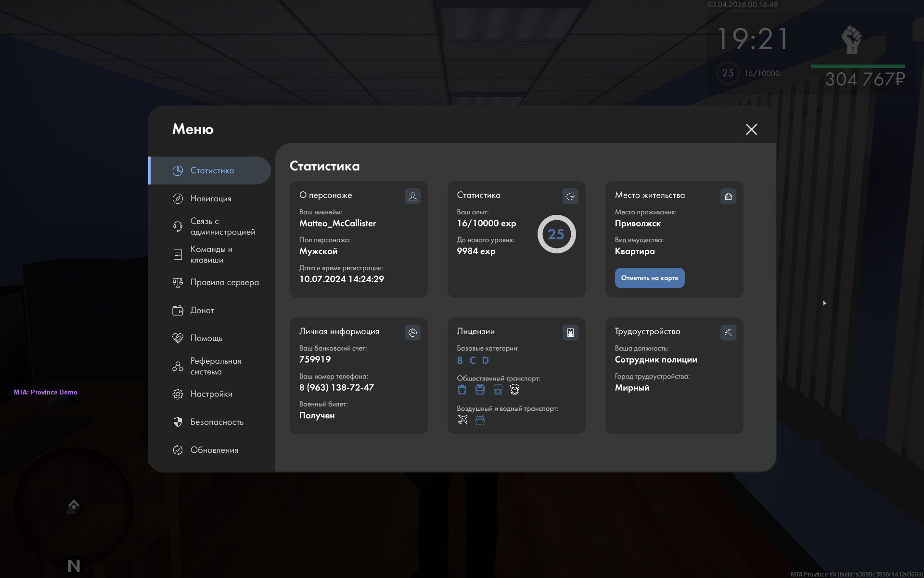The image size is (924, 578).
Task: Click the house icon in Место жительства card
Action: [728, 196]
